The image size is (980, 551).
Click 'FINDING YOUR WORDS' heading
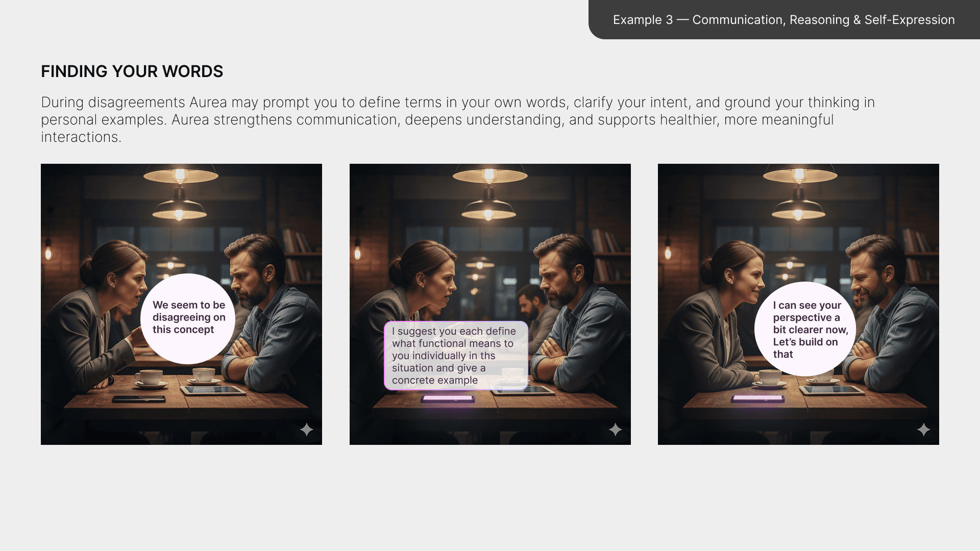[132, 71]
